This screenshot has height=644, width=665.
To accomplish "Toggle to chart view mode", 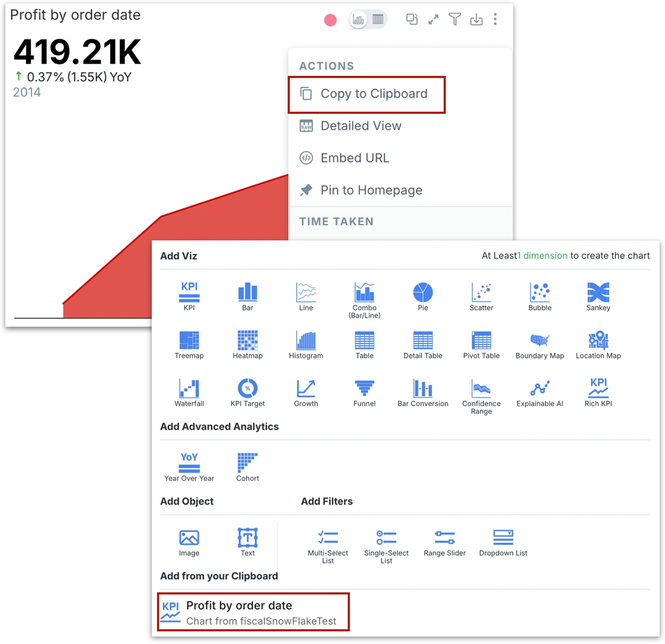I will [358, 20].
